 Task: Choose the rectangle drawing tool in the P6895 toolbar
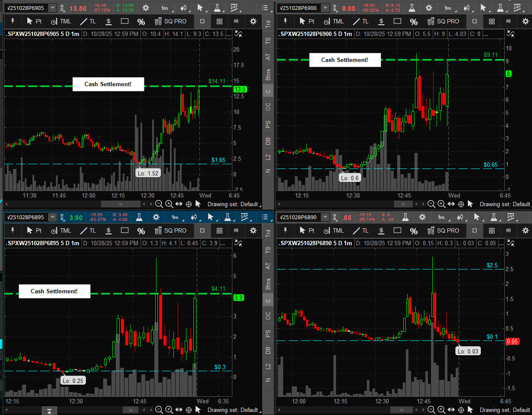(124, 230)
